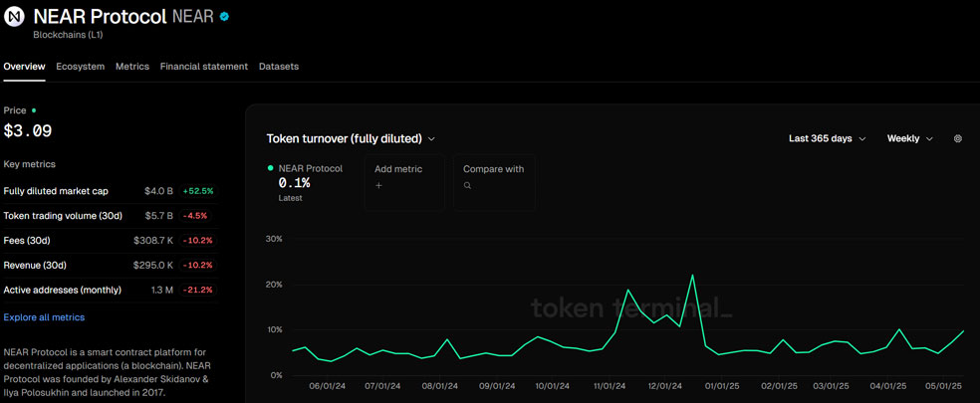Click the 30% y-axis label
Image resolution: width=980 pixels, height=403 pixels.
[x=274, y=239]
